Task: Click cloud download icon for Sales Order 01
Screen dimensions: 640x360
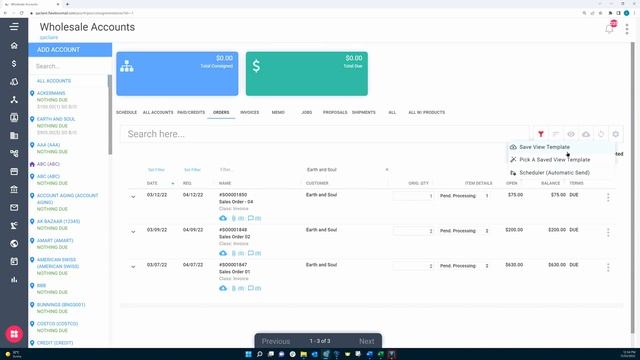Action: (x=223, y=288)
